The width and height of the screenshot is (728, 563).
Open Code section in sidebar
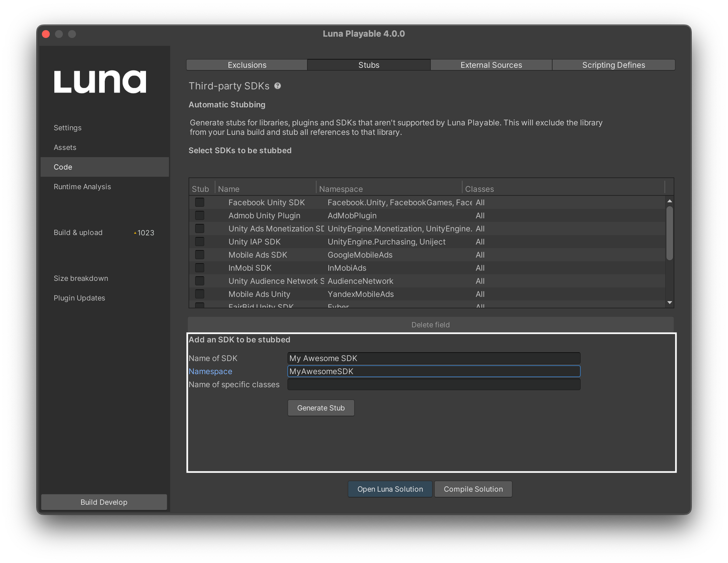pyautogui.click(x=103, y=167)
